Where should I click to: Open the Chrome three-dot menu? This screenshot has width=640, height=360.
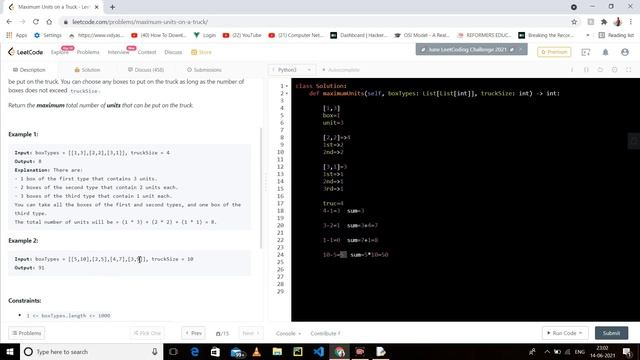pyautogui.click(x=631, y=22)
